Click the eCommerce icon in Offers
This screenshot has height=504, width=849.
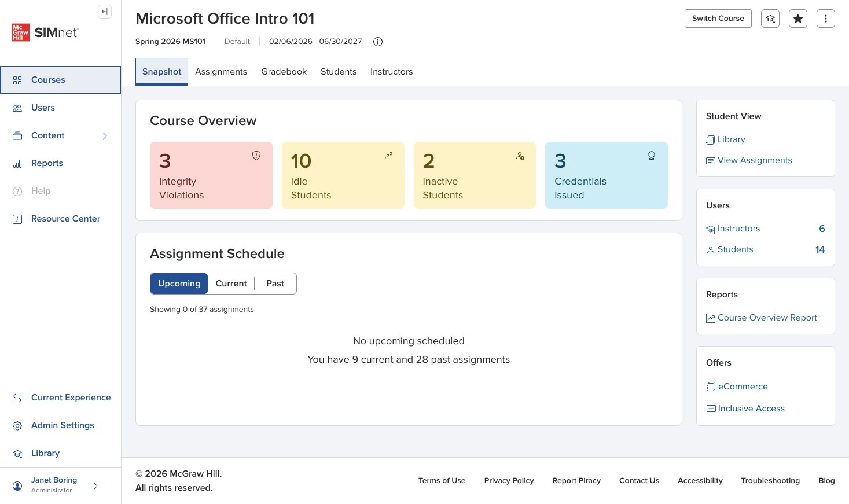[711, 387]
